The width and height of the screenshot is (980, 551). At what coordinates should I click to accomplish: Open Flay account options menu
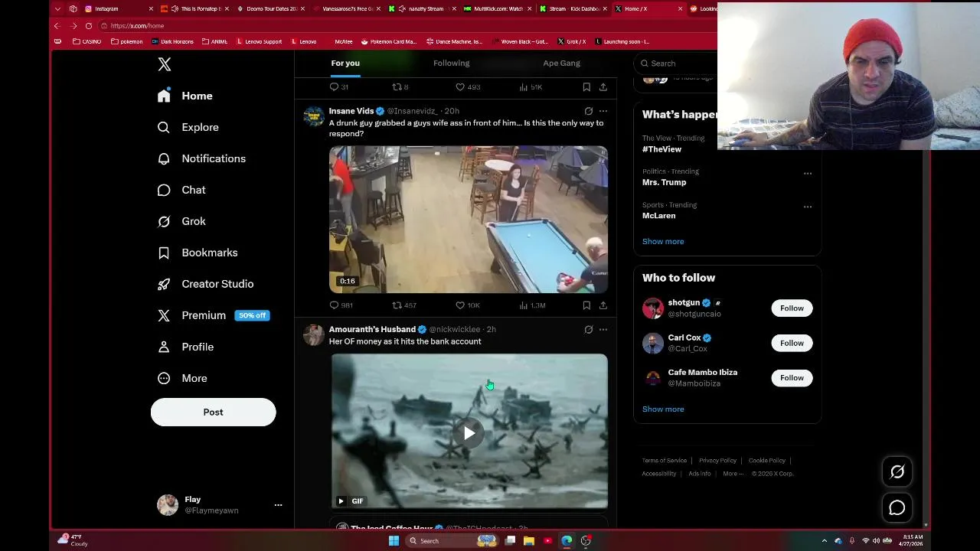tap(278, 505)
